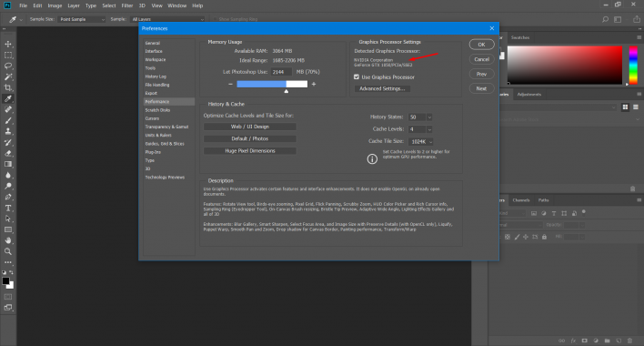Click the Cache Levels info icon

tap(372, 159)
